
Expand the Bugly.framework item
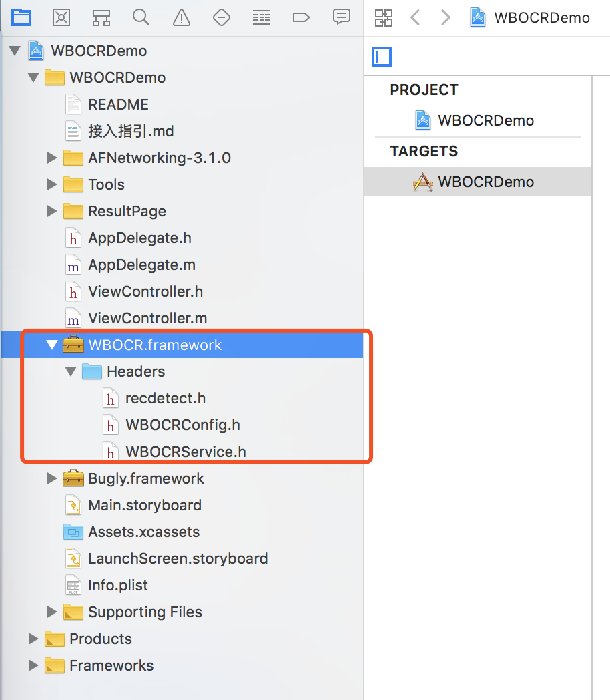click(x=52, y=478)
